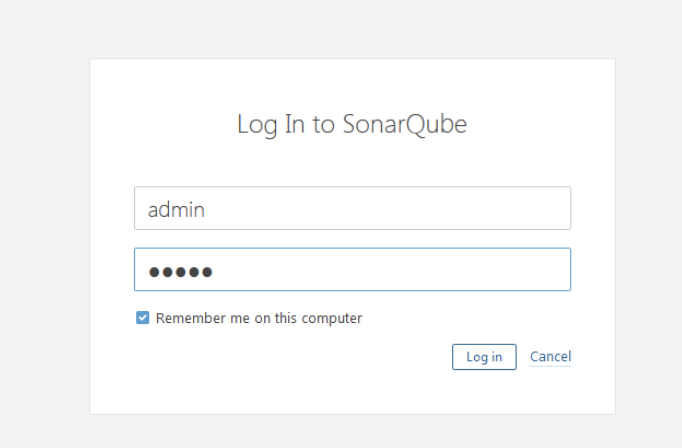Click the Log in button
The image size is (682, 448).
(484, 357)
